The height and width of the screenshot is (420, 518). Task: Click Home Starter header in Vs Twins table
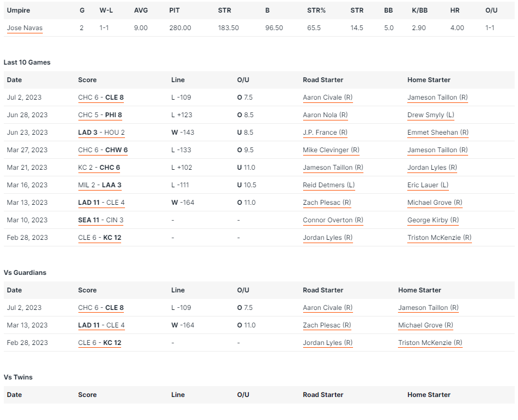pos(429,395)
